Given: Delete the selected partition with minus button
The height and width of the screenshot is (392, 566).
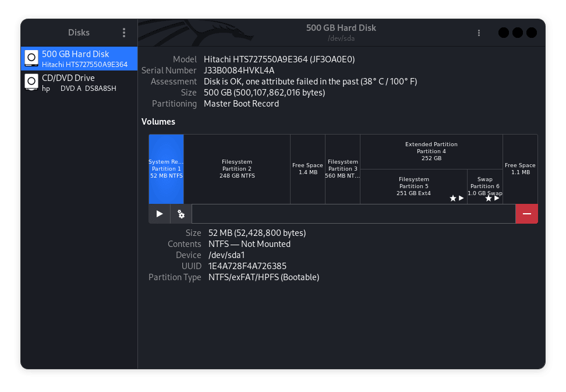Looking at the screenshot, I should 526,214.
